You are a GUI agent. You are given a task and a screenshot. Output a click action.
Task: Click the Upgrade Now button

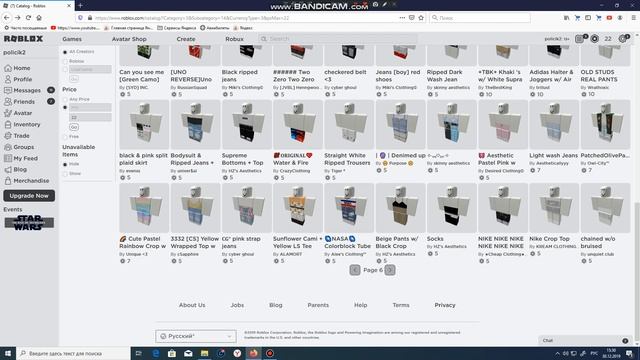(29, 196)
